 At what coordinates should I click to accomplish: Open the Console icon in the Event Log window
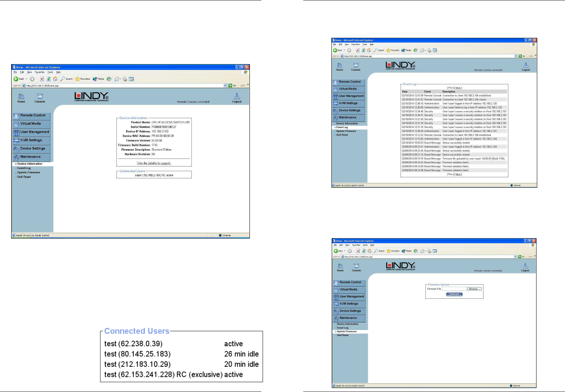point(356,66)
